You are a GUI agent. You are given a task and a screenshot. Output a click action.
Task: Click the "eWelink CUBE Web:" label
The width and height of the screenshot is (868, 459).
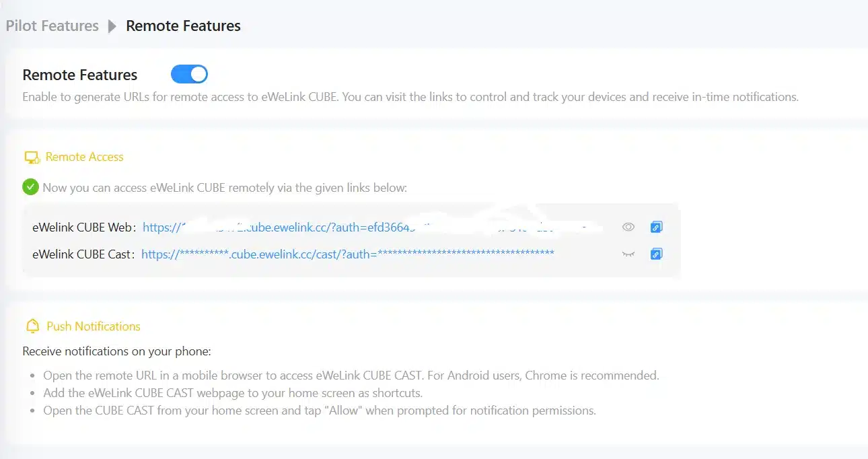(x=84, y=227)
